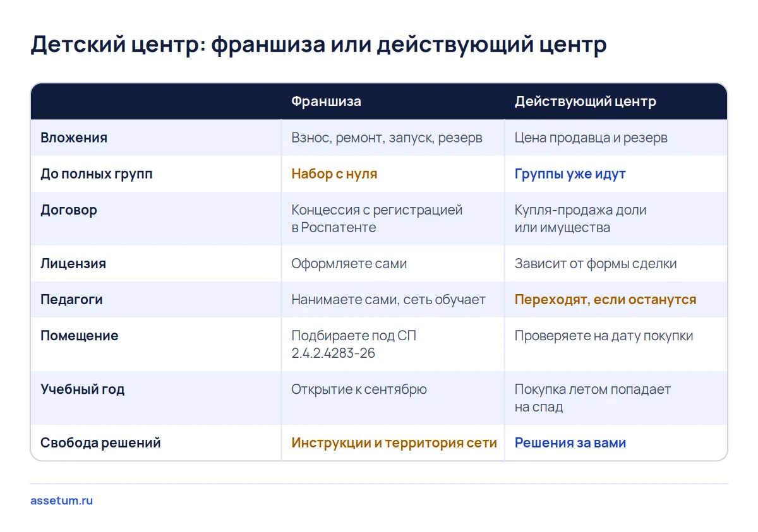Click the assetum.ru link in footer
Screen dimensions: 758x532
point(61,500)
